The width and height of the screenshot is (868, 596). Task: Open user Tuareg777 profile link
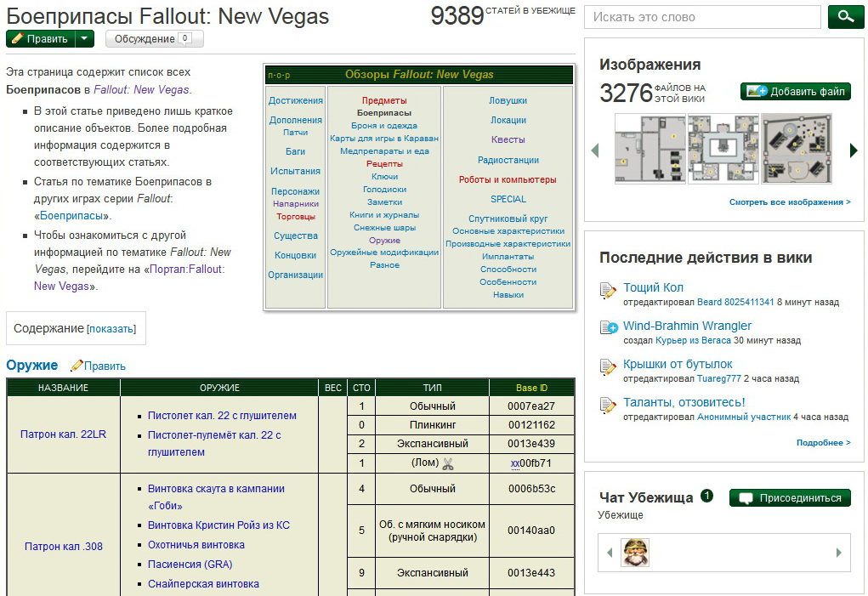pyautogui.click(x=718, y=379)
